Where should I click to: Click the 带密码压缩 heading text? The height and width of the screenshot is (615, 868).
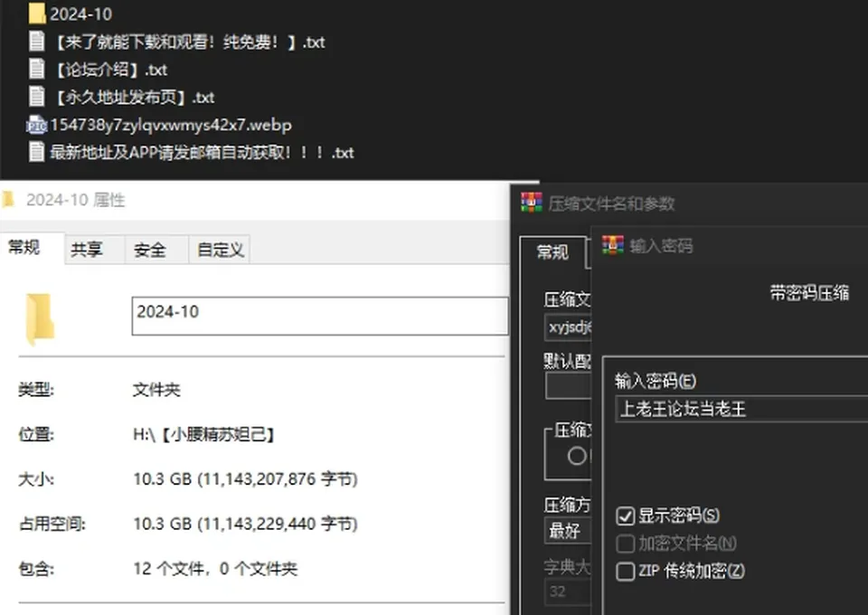(x=809, y=293)
